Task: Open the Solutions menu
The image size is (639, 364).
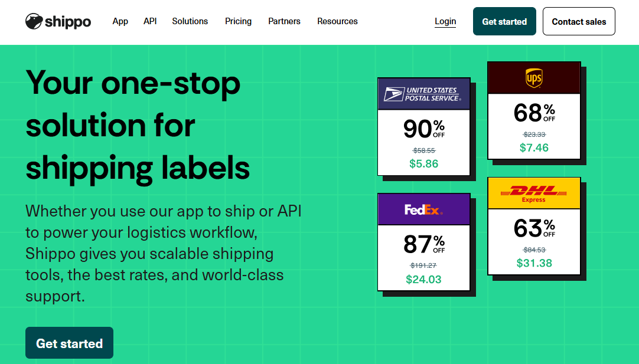Action: (190, 21)
